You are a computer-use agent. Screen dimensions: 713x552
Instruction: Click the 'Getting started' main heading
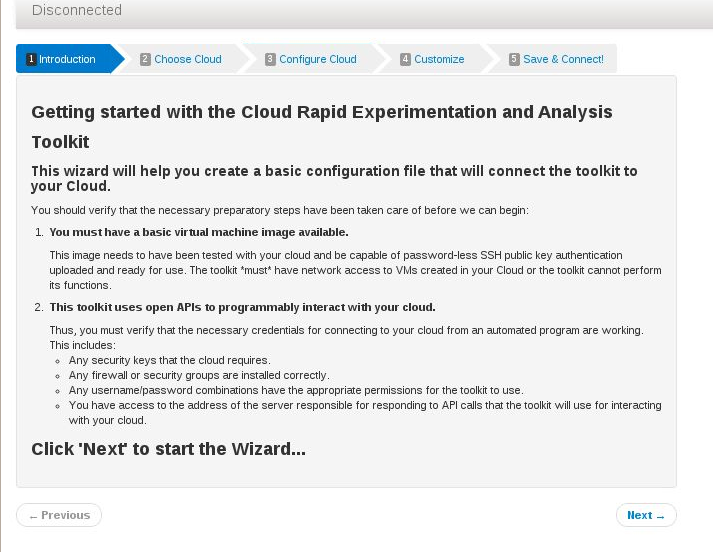322,127
